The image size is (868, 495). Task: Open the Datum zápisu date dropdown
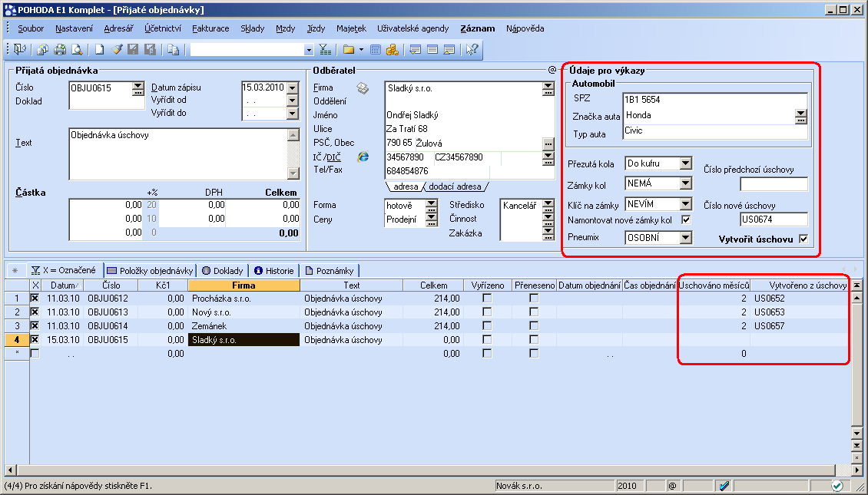(x=293, y=87)
